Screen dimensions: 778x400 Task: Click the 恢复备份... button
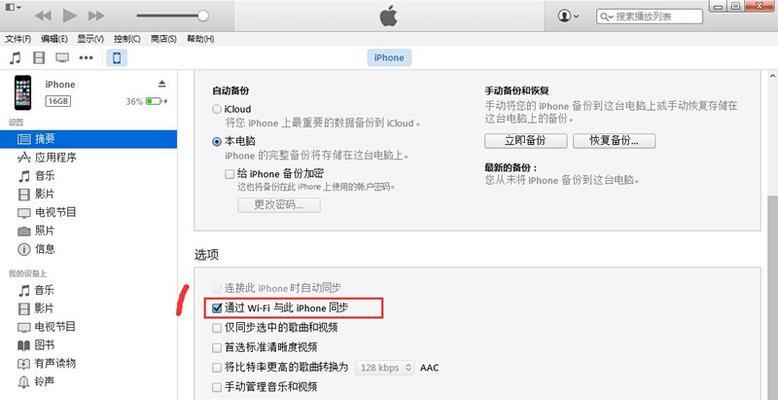point(614,140)
